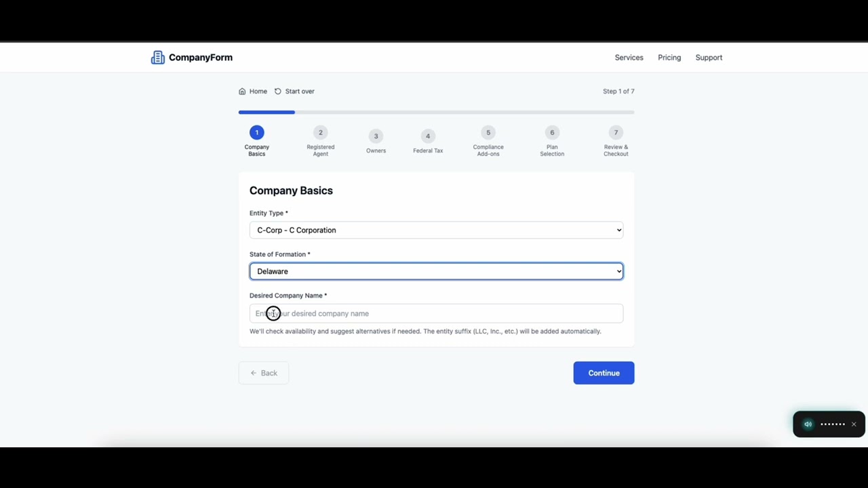The width and height of the screenshot is (868, 488).
Task: Click the Start over link
Action: point(294,91)
